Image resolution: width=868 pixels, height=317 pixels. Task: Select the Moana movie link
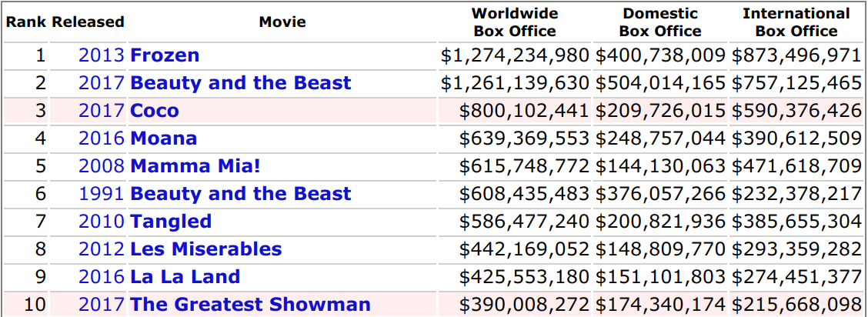pos(163,138)
